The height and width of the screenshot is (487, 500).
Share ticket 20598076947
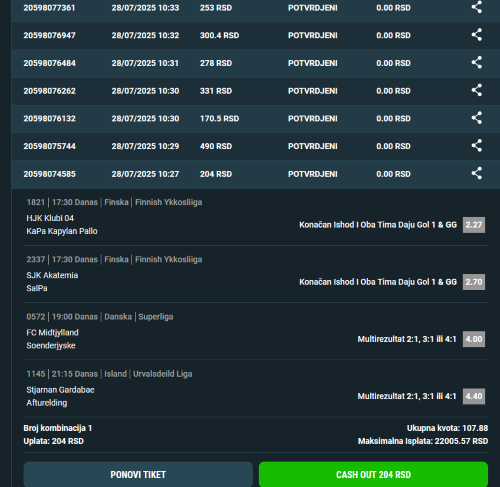477,35
